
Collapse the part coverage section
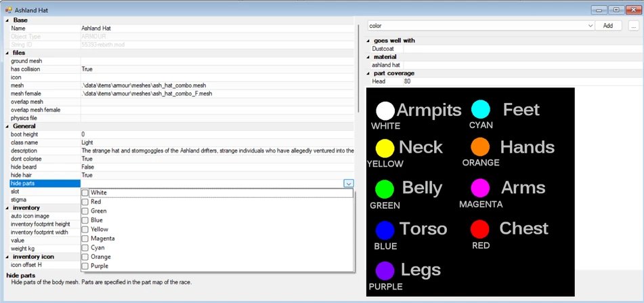[x=368, y=73]
